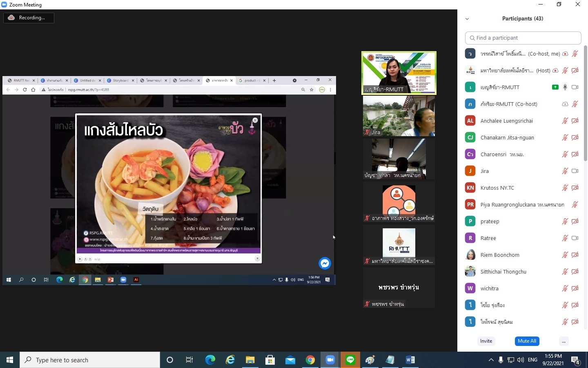Image resolution: width=588 pixels, height=368 pixels.
Task: Click the Messenger chat bubble icon
Action: (325, 263)
